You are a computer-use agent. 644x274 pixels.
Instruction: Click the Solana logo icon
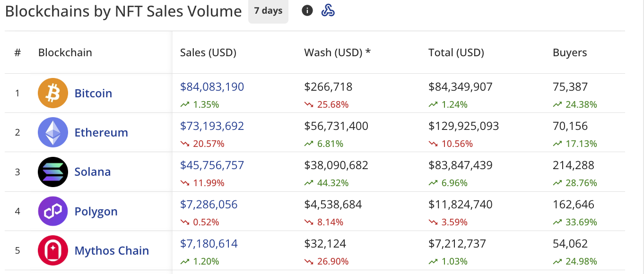coord(53,171)
